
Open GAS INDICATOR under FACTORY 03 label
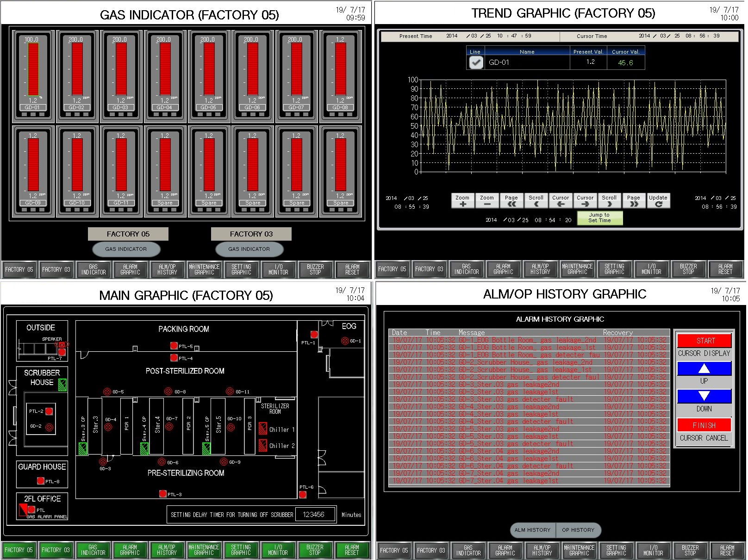pyautogui.click(x=249, y=249)
